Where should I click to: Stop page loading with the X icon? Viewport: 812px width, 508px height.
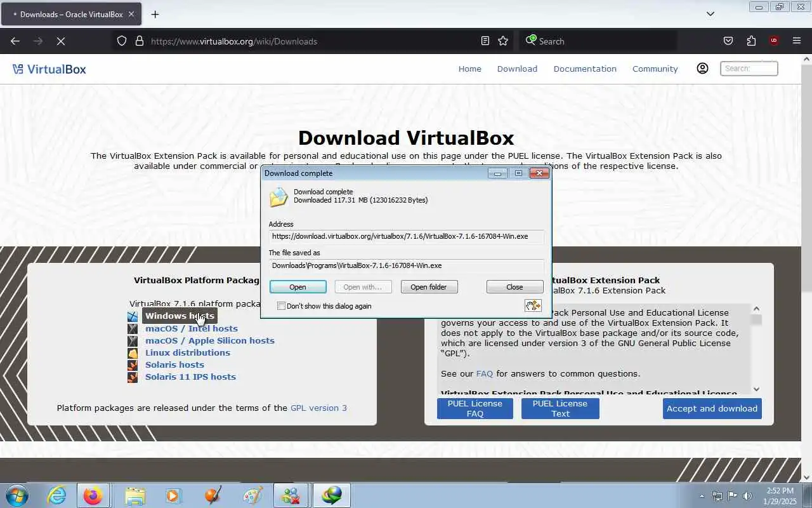[x=61, y=41]
